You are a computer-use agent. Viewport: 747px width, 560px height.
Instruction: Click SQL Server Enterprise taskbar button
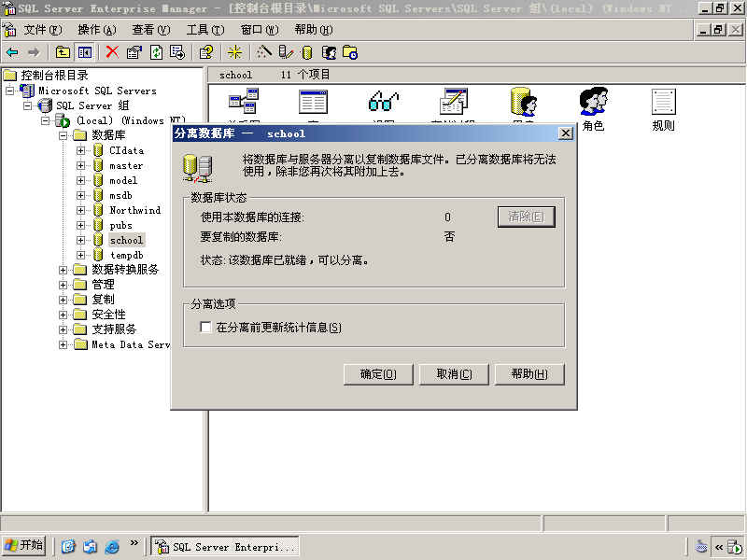225,546
